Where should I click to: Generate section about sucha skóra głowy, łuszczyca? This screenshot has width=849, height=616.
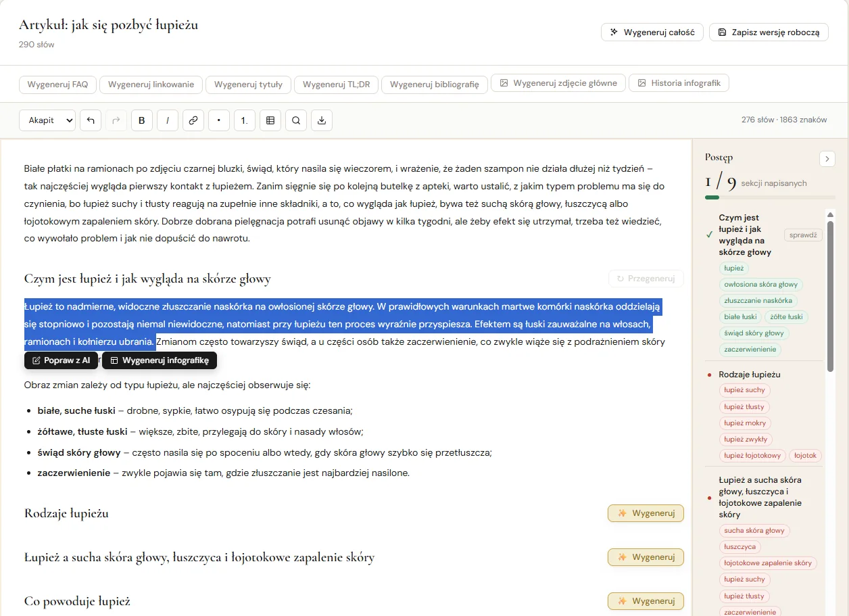[646, 557]
